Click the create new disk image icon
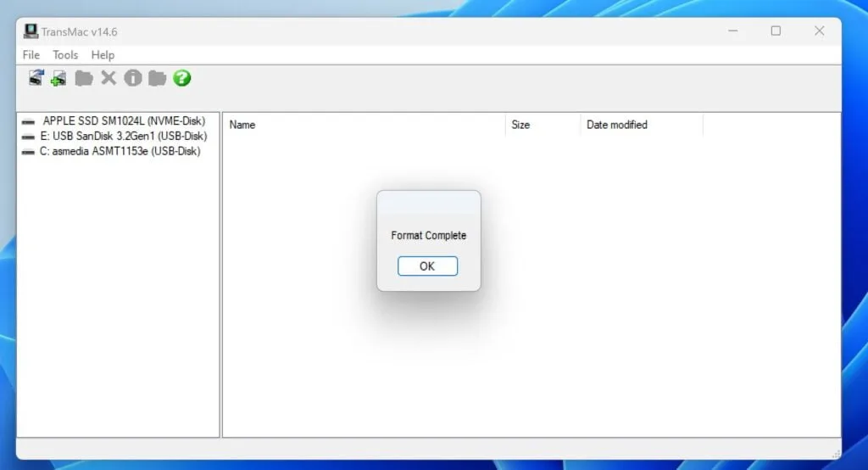This screenshot has width=868, height=470. 58,78
